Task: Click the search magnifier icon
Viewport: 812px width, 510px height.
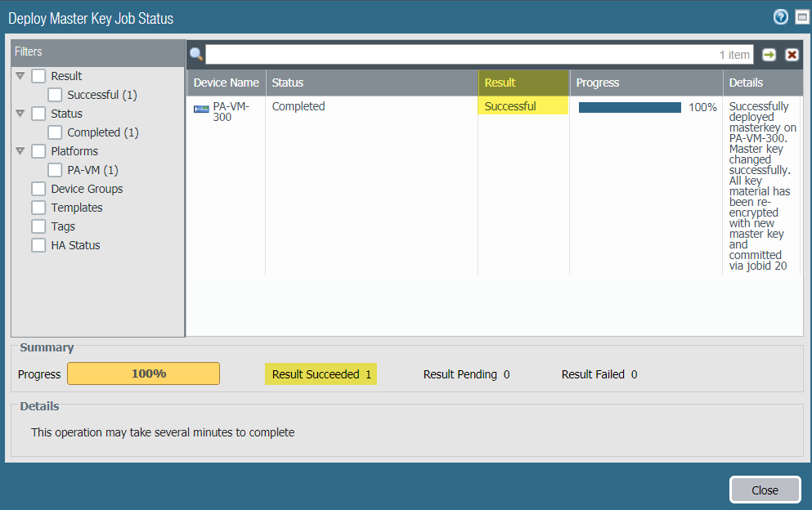Action: click(x=196, y=55)
